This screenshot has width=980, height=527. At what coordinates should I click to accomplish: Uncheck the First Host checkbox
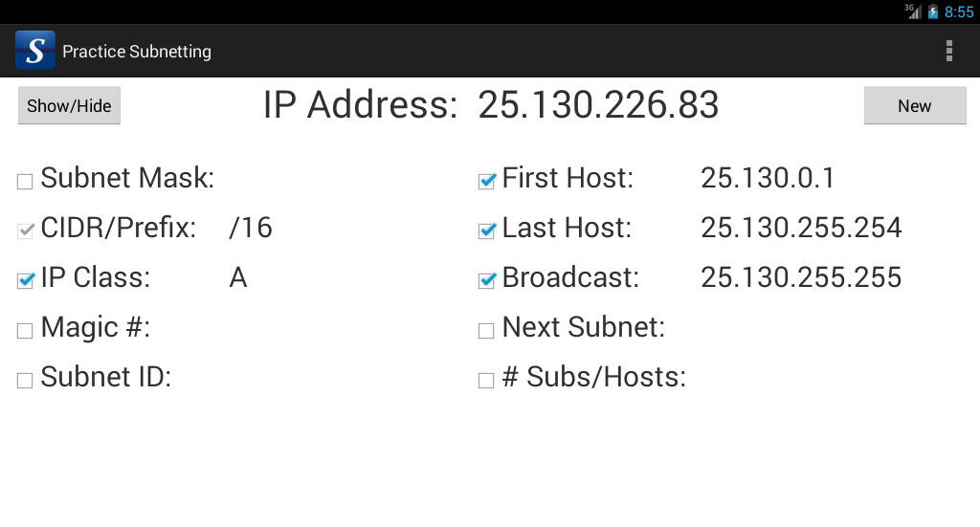(486, 181)
